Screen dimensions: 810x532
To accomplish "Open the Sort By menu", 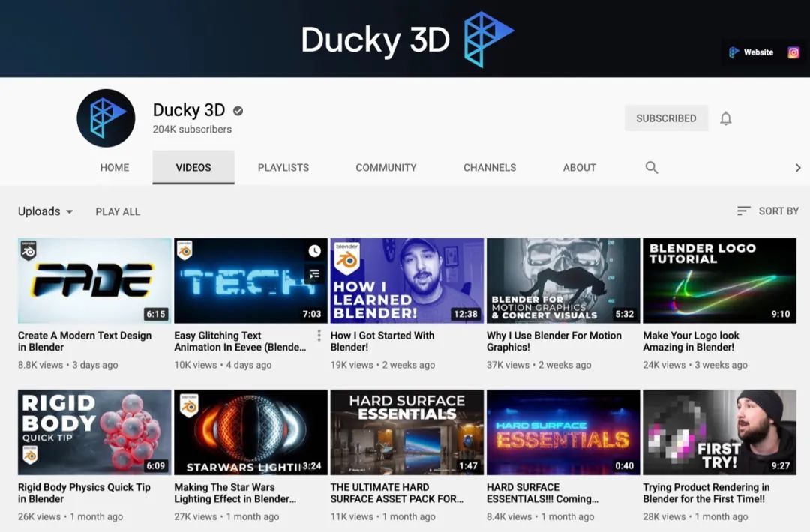I will tap(768, 211).
